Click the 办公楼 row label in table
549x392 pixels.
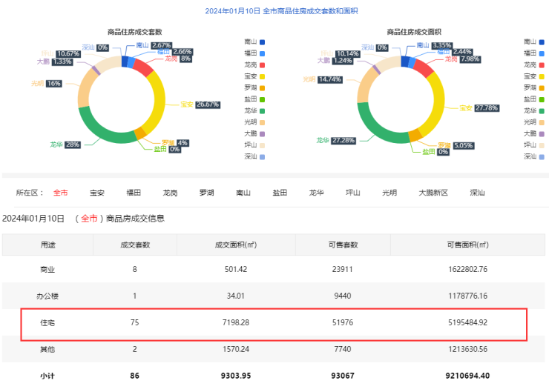pos(47,296)
